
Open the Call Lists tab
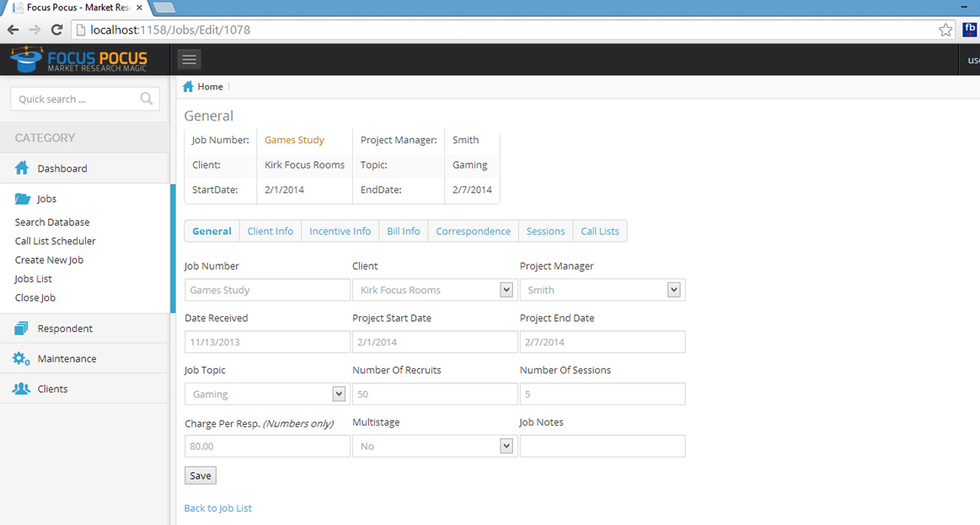tap(600, 231)
